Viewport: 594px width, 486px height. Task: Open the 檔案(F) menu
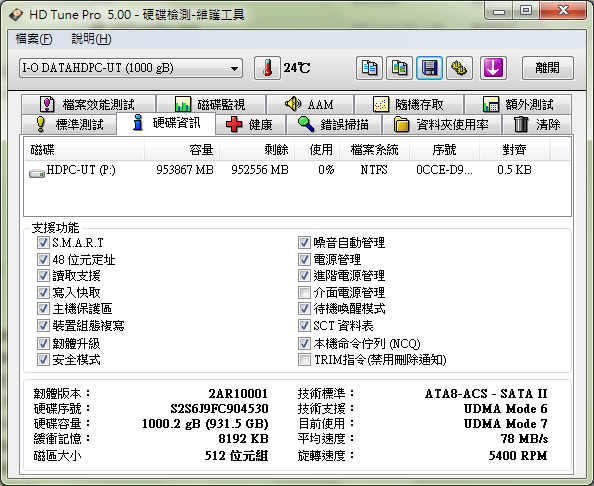[34, 39]
